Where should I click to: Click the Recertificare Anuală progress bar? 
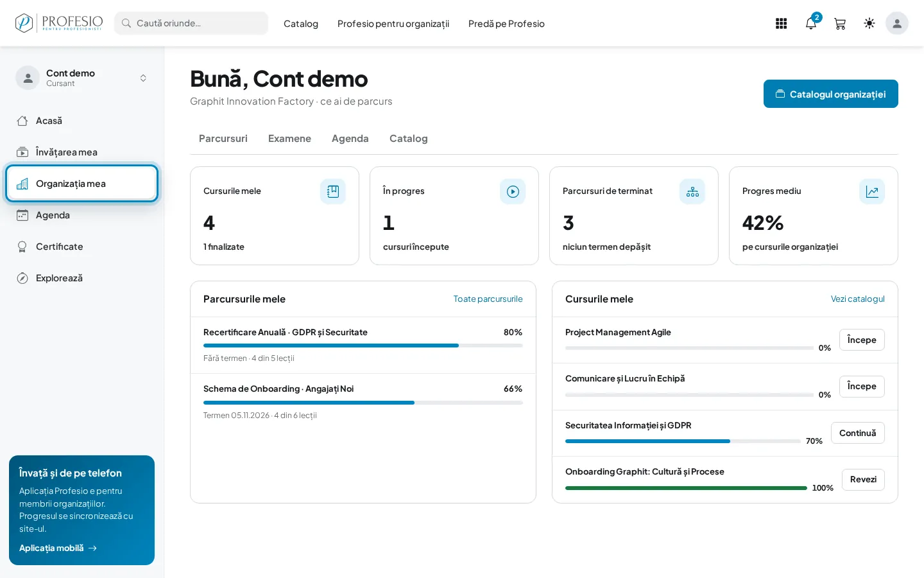363,346
